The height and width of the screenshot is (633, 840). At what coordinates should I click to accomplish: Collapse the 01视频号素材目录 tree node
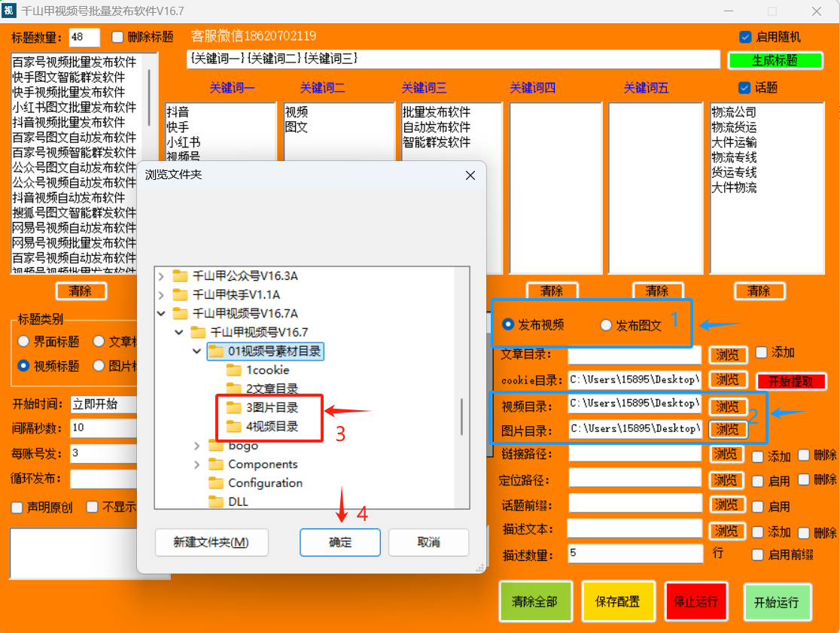point(196,351)
